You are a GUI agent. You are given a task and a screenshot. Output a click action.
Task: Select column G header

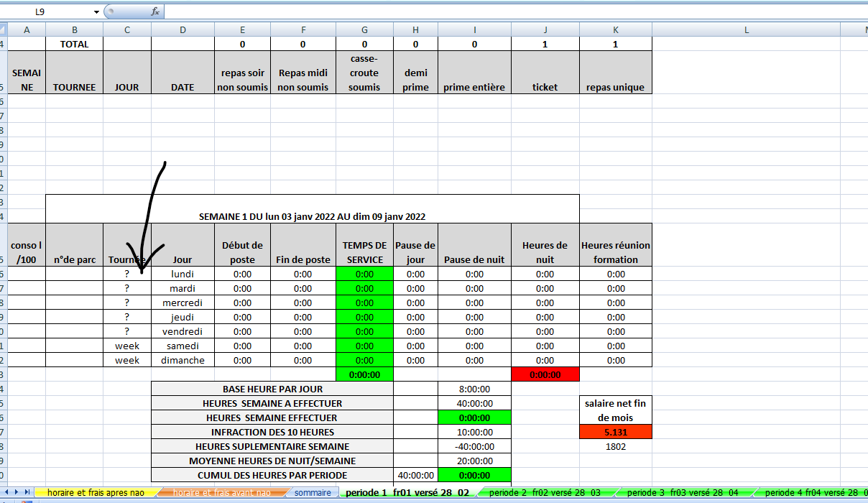pos(364,29)
